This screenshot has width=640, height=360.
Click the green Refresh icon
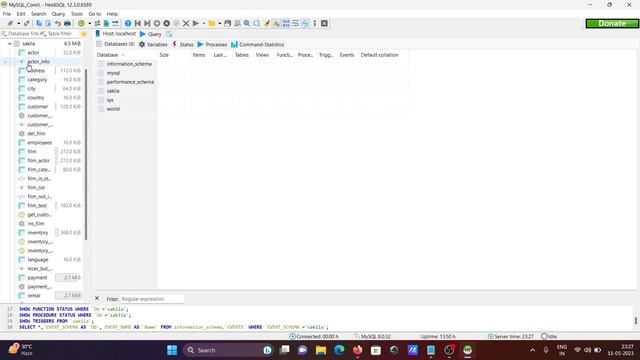point(81,23)
